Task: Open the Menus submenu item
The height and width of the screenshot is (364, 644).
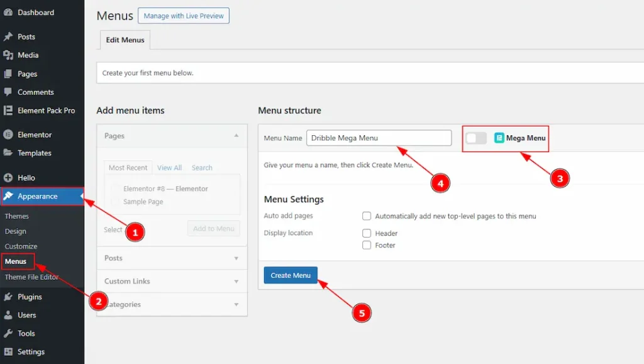Action: tap(16, 262)
